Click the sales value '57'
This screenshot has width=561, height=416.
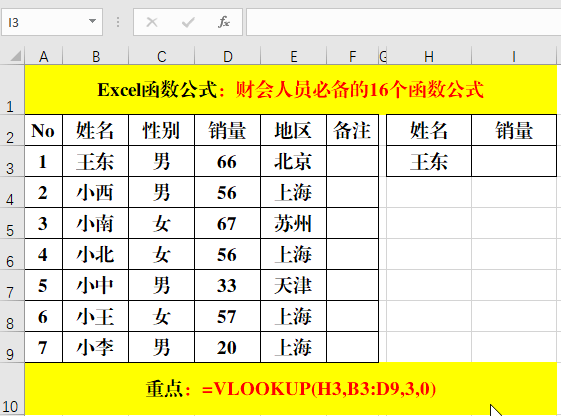pyautogui.click(x=228, y=316)
